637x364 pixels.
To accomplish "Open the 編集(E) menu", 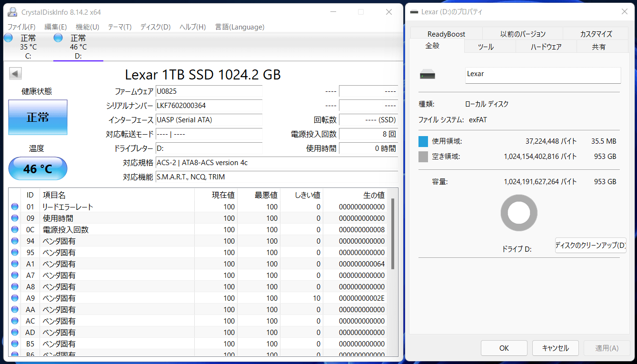I will coord(55,27).
